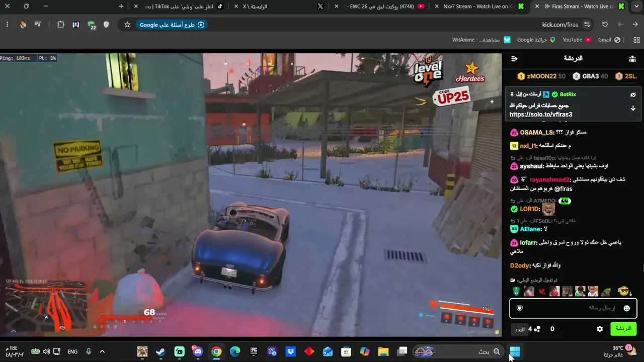Screen dimensions: 644x362
Task: Open the WitAnime bookmark
Action: coord(481,40)
